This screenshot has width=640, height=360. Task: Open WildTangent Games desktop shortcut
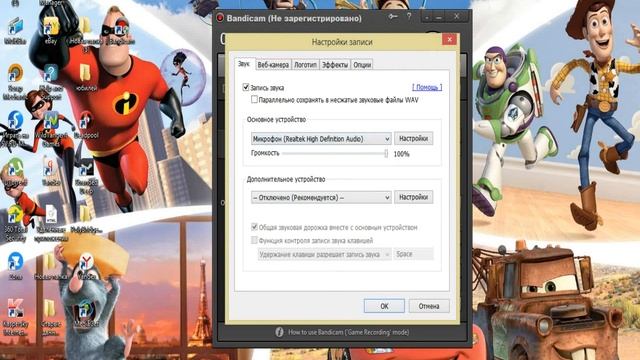click(x=51, y=129)
